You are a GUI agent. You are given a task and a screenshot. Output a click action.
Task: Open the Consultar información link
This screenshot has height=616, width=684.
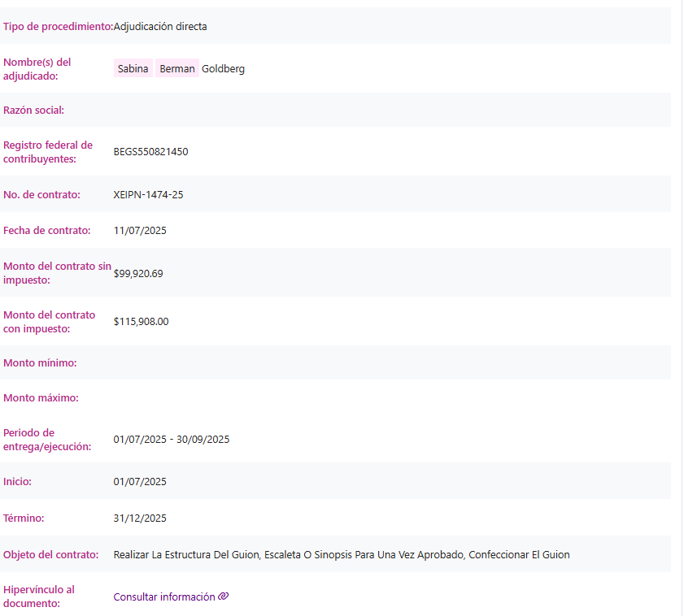click(171, 596)
